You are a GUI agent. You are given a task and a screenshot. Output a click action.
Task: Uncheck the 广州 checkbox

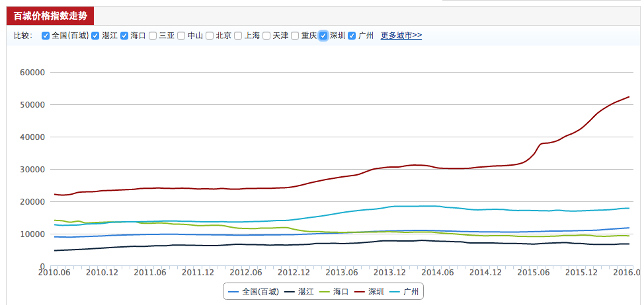pyautogui.click(x=352, y=36)
